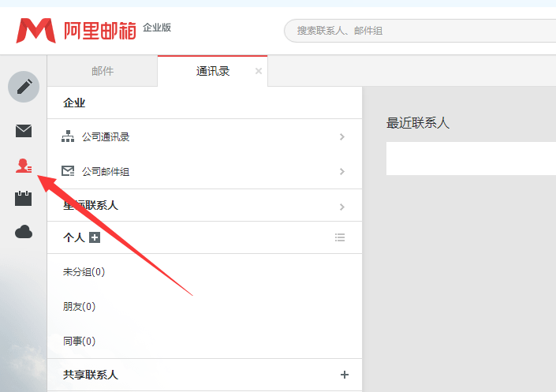
Task: Click the contacts search input field
Action: point(418,31)
